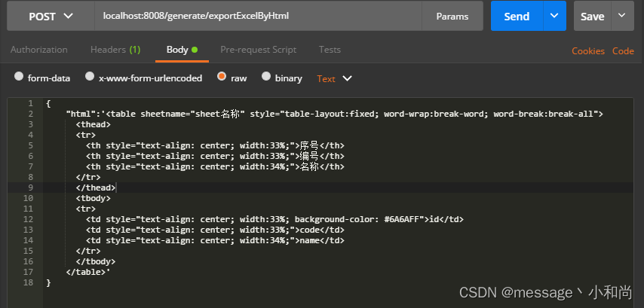The width and height of the screenshot is (644, 308).
Task: Click line number 12 in the gutter
Action: 29,219
